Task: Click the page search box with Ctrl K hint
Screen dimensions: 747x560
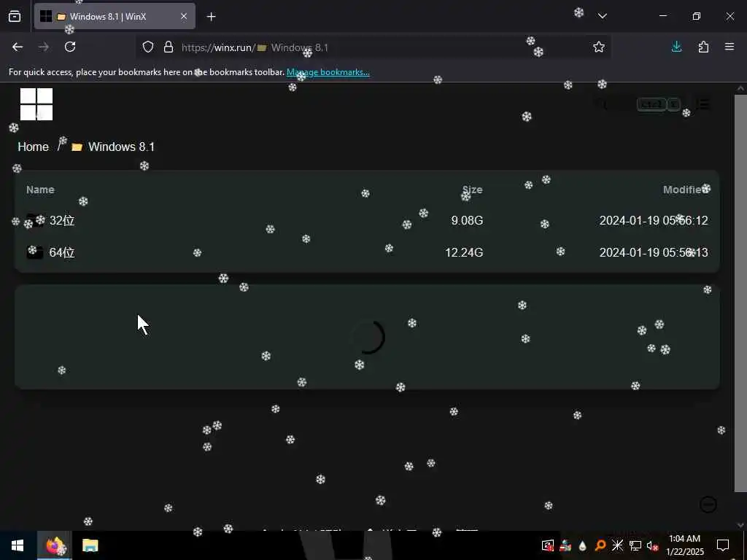Action: [x=638, y=104]
